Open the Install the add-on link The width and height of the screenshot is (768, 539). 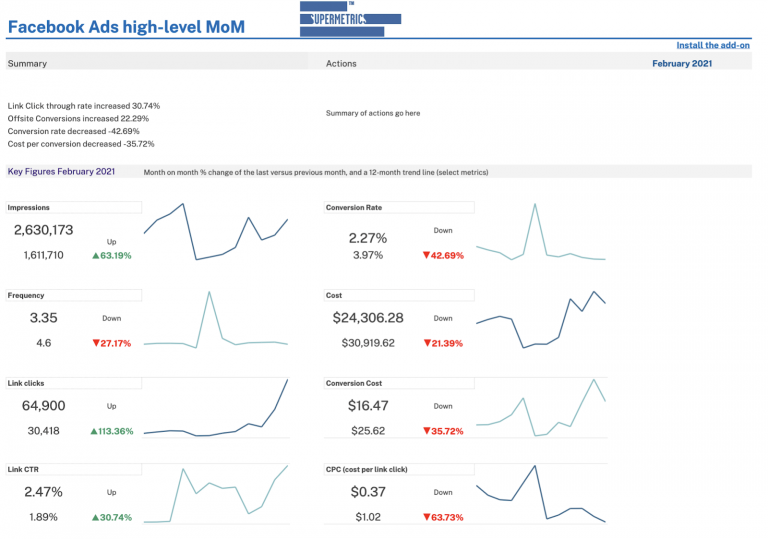(x=713, y=45)
